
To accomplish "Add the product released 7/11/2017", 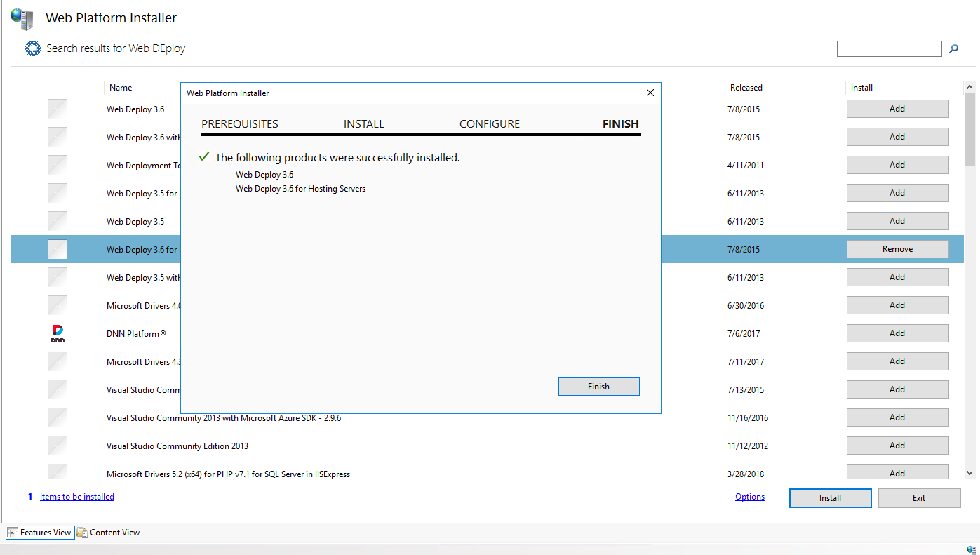I will coord(897,361).
